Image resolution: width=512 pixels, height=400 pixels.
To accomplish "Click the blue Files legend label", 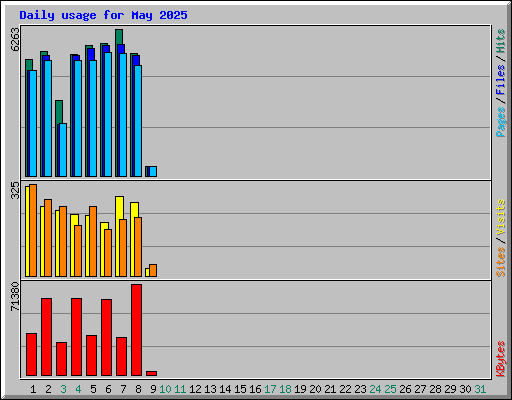I will pos(501,80).
